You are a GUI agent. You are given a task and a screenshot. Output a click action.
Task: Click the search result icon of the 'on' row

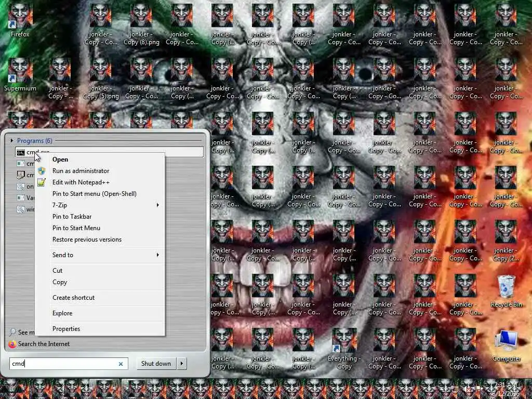click(x=21, y=187)
